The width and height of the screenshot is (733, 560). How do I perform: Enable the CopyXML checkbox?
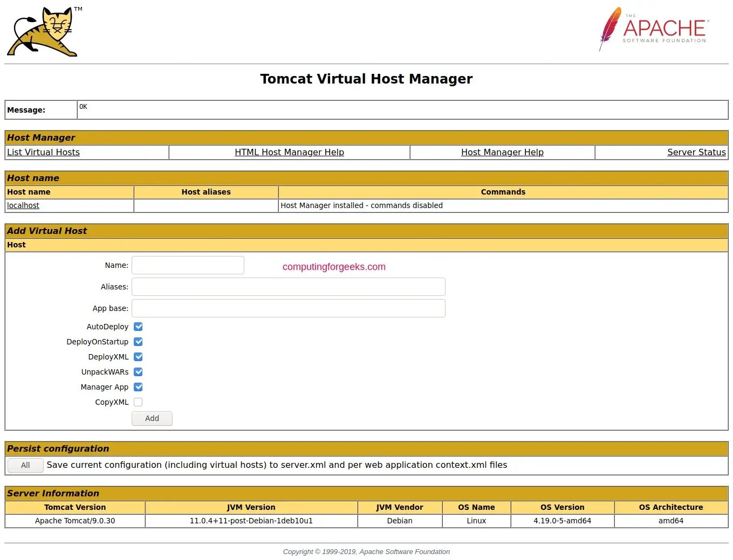click(x=138, y=402)
